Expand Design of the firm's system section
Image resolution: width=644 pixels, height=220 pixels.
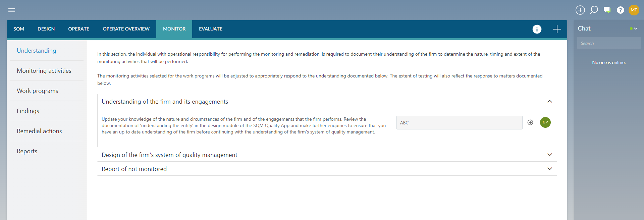(x=549, y=155)
